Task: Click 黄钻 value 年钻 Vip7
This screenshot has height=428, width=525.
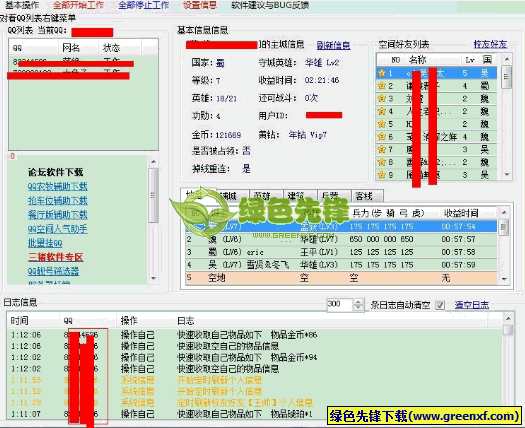Action: [308, 135]
